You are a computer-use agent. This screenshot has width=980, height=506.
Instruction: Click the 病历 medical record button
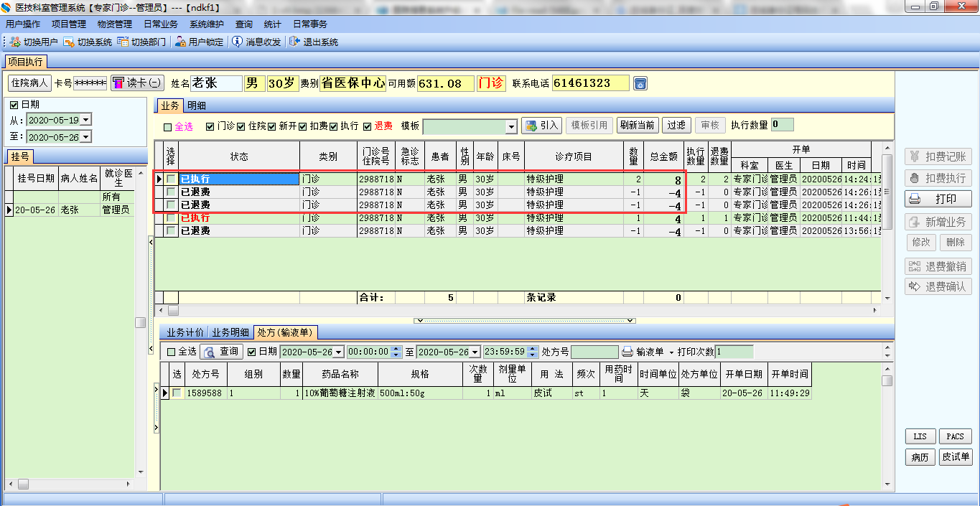click(920, 457)
